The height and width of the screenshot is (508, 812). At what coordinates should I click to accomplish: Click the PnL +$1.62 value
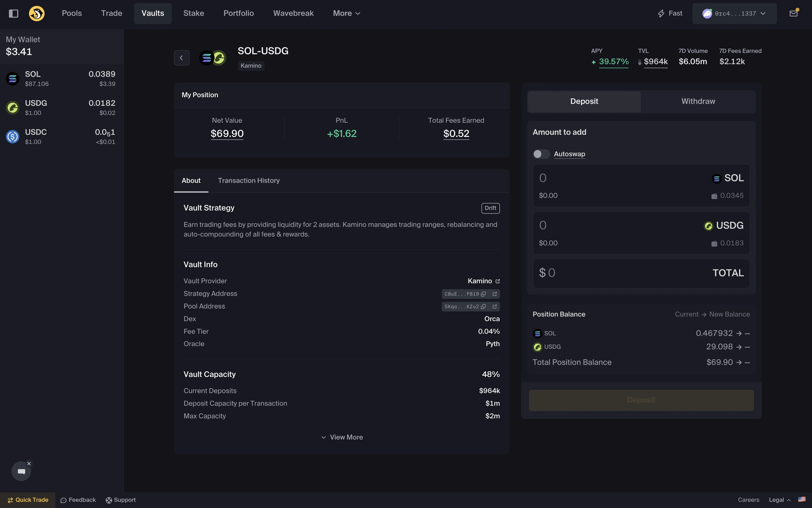coord(342,134)
